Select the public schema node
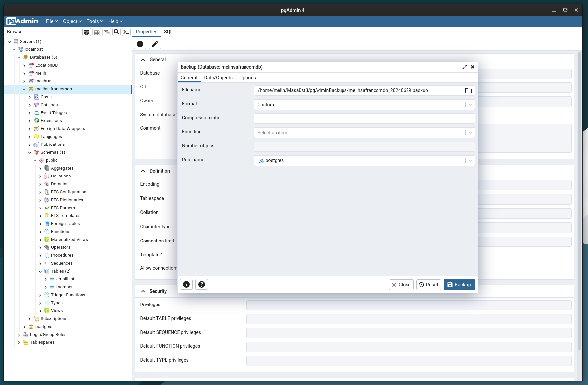This screenshot has width=588, height=385. [51, 160]
